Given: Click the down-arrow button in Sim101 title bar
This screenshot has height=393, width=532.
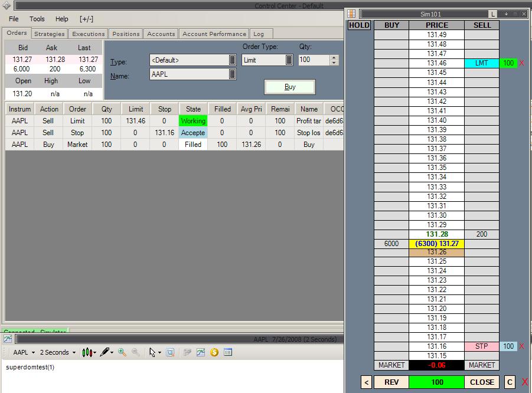Looking at the screenshot, I should pyautogui.click(x=506, y=14).
